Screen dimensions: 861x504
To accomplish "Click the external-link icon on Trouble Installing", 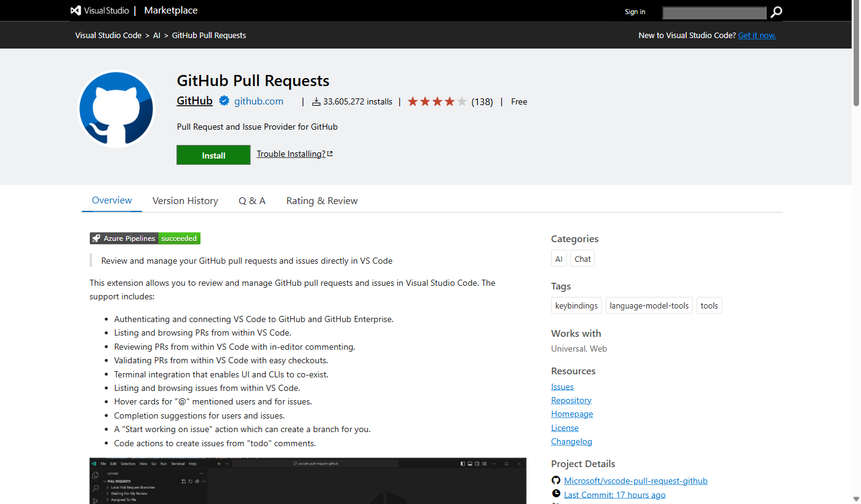I will pos(330,153).
